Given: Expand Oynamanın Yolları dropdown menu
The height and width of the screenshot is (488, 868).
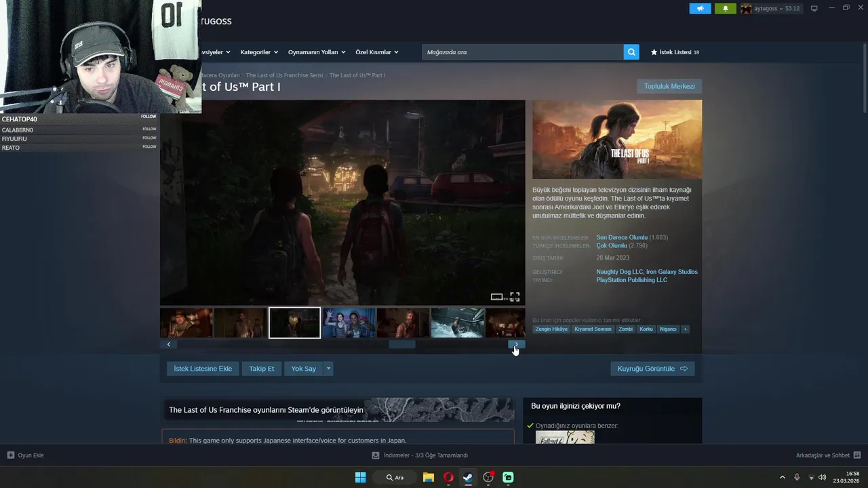Looking at the screenshot, I should (317, 52).
